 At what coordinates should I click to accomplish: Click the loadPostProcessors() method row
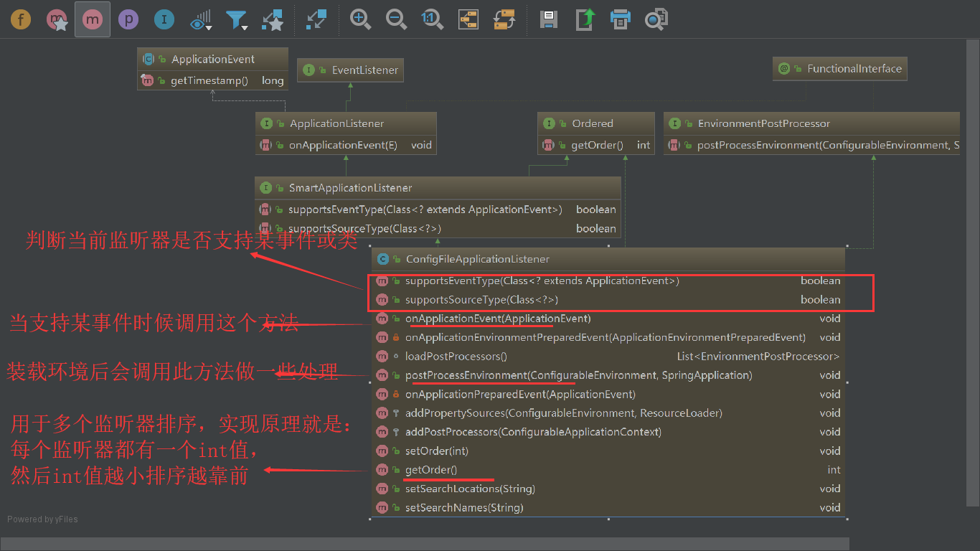coord(608,356)
